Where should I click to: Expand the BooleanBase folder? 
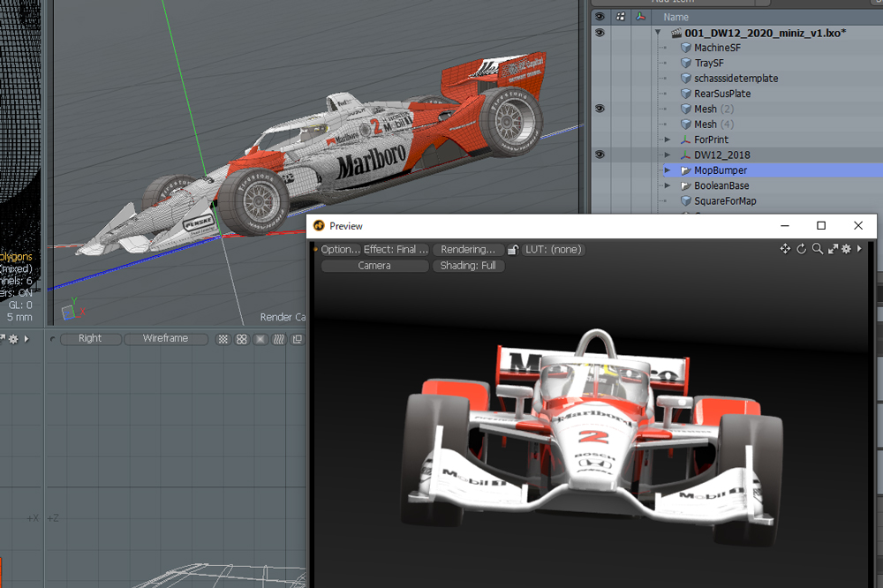pyautogui.click(x=668, y=185)
